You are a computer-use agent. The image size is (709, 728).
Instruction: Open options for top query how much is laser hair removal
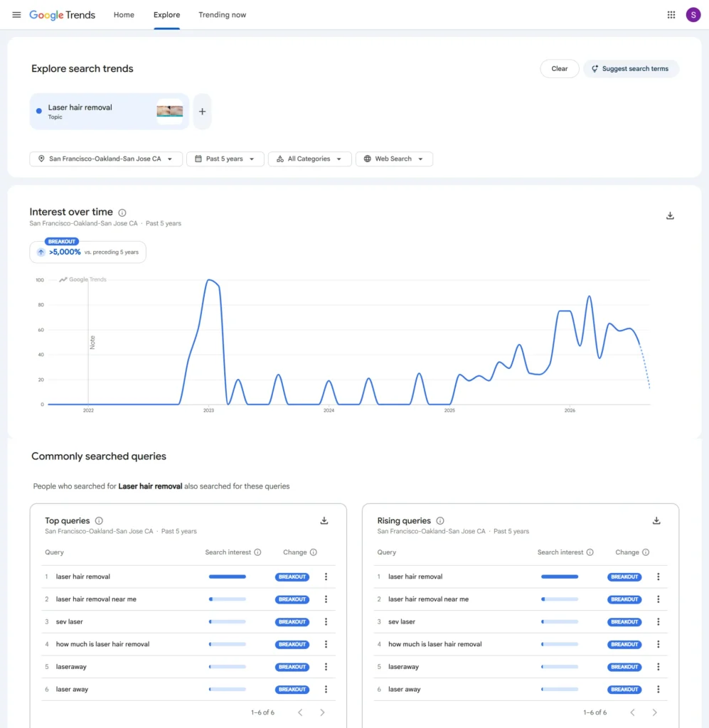click(326, 644)
